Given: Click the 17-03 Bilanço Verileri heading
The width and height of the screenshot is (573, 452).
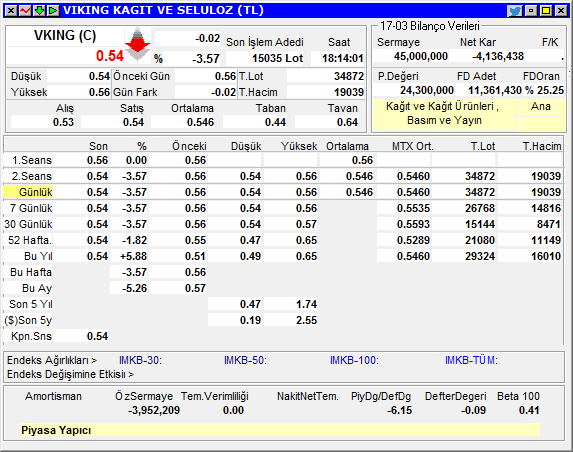Looking at the screenshot, I should click(430, 26).
